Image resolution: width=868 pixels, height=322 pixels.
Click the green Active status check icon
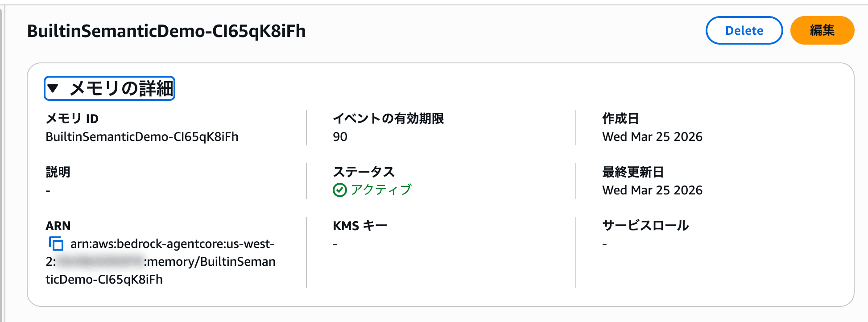click(339, 190)
